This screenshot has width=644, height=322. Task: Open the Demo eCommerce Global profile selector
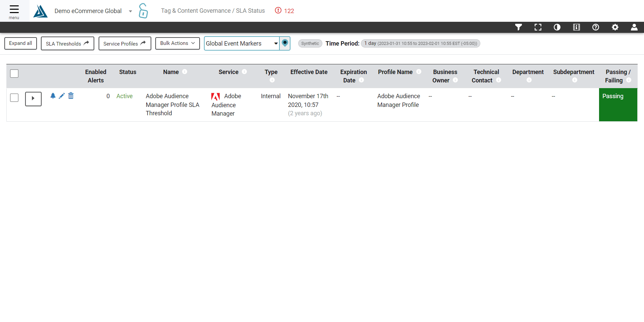pos(88,11)
